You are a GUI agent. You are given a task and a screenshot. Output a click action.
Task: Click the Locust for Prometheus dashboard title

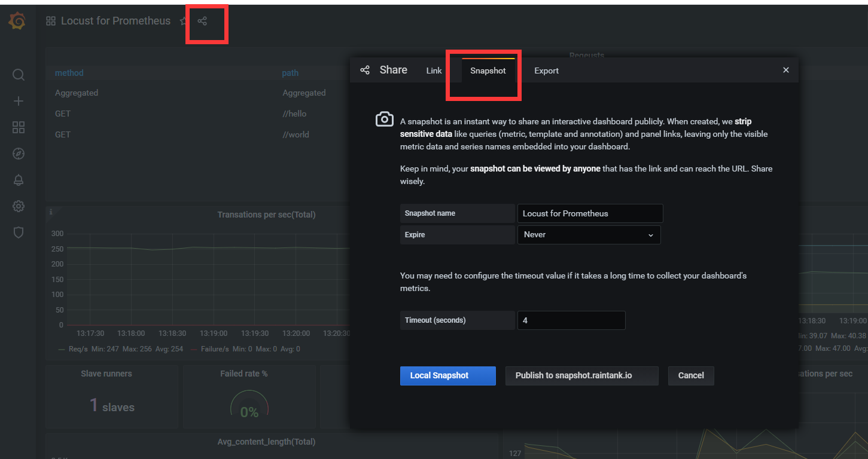[115, 21]
